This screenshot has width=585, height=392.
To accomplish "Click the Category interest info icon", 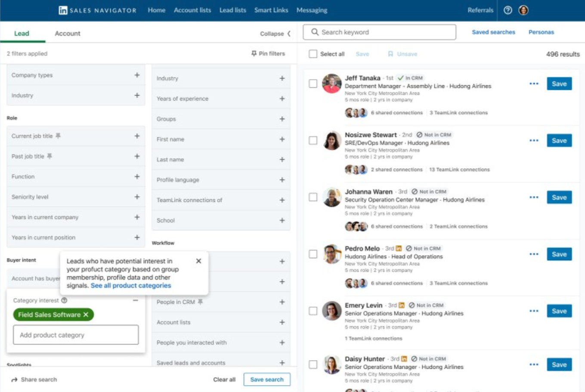I will point(64,300).
